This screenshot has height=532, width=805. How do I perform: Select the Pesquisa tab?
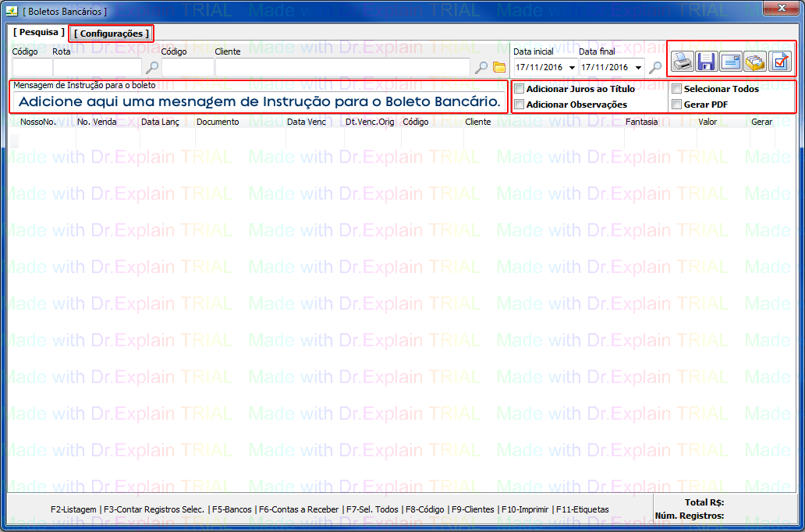(x=38, y=33)
